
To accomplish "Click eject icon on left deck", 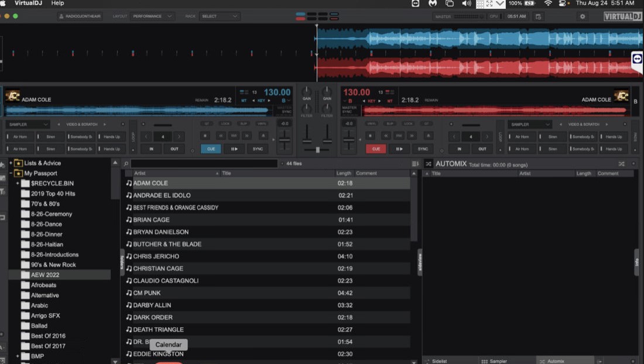I will click(x=263, y=136).
